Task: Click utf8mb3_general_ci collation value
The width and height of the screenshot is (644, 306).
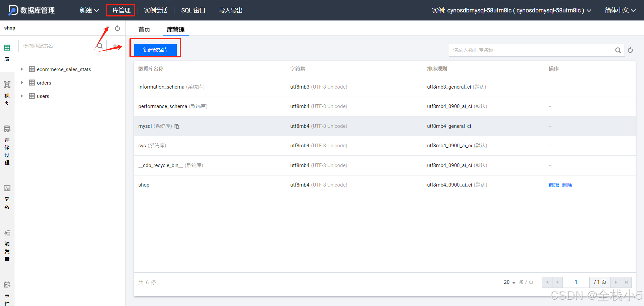Action: click(x=449, y=87)
